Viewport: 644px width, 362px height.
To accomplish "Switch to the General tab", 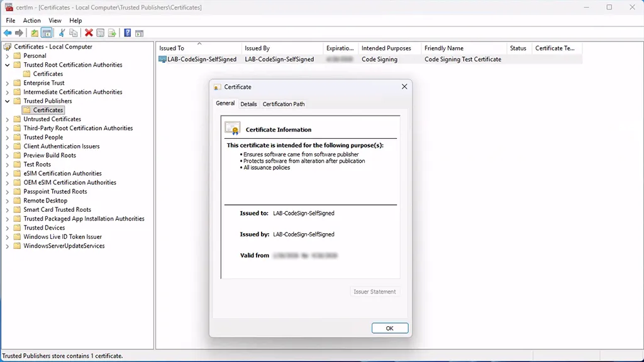I will [x=226, y=104].
